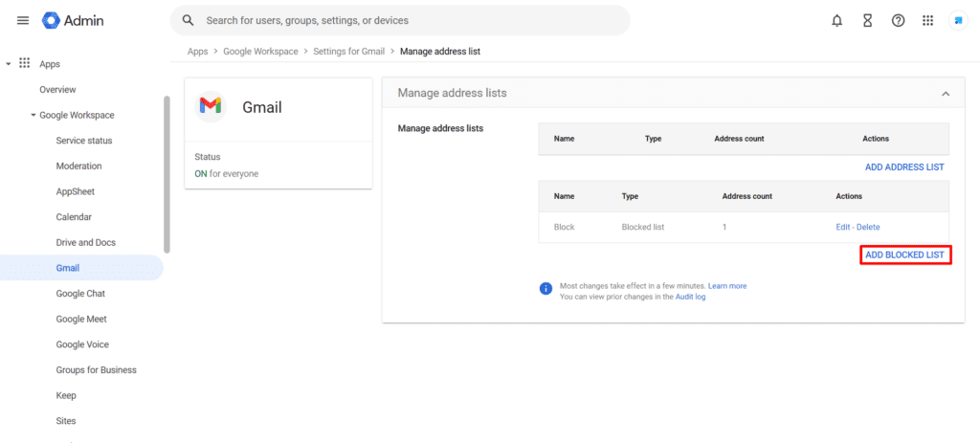This screenshot has height=443, width=980.
Task: Focus the search for users field
Action: tap(400, 21)
